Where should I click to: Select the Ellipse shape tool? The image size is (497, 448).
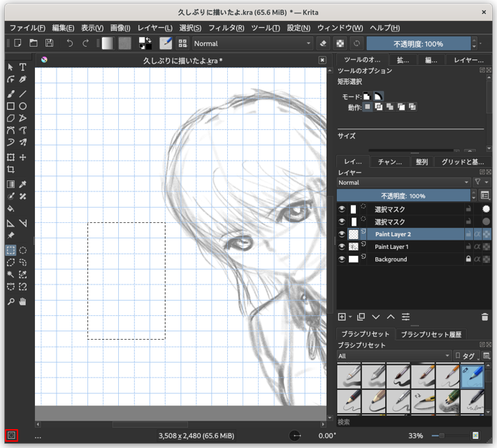[x=22, y=106]
